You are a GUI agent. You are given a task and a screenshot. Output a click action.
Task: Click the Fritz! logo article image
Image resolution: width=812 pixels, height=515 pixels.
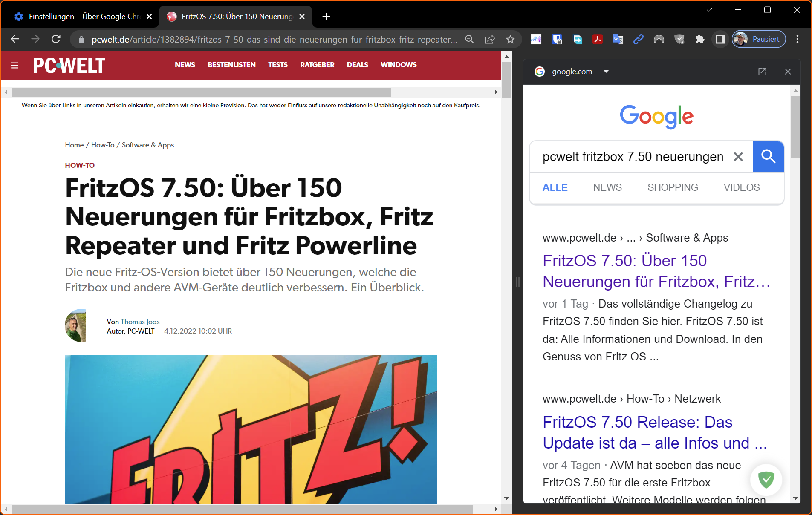coord(251,429)
